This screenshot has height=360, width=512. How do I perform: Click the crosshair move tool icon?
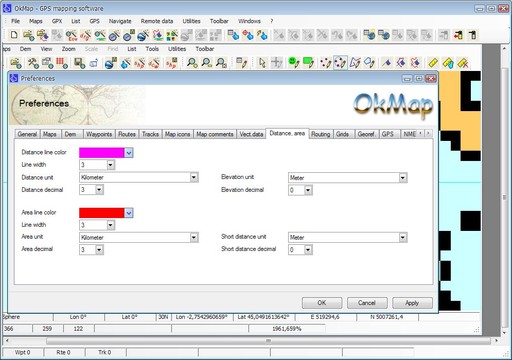(277, 62)
